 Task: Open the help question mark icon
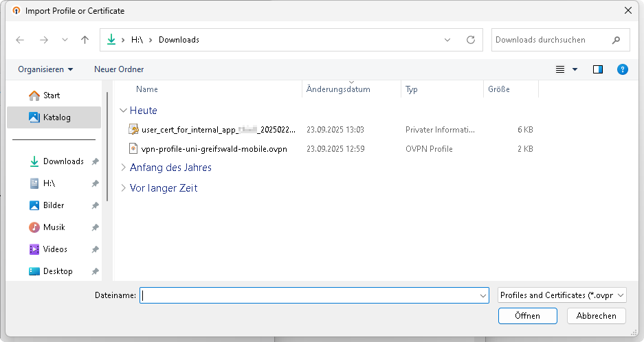(622, 69)
